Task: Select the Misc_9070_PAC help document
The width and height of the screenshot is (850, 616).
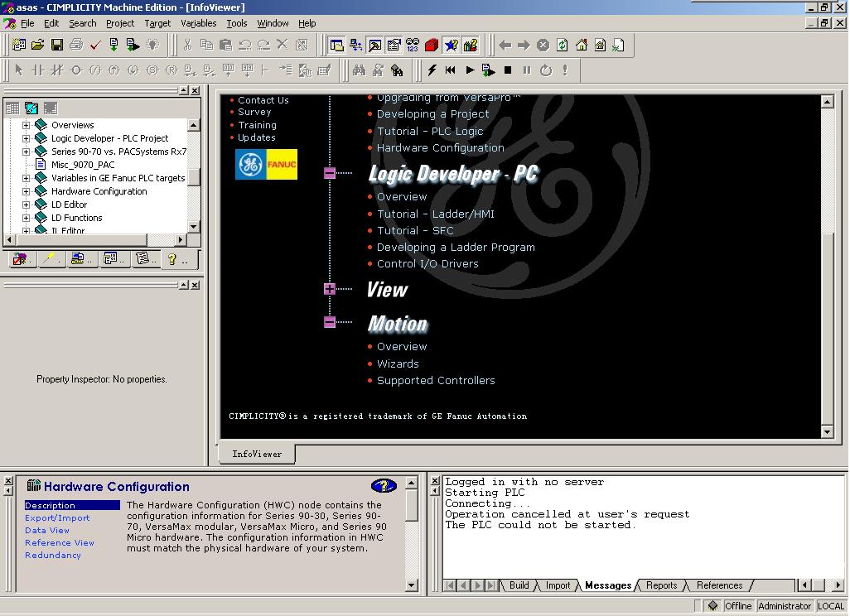Action: pos(82,165)
